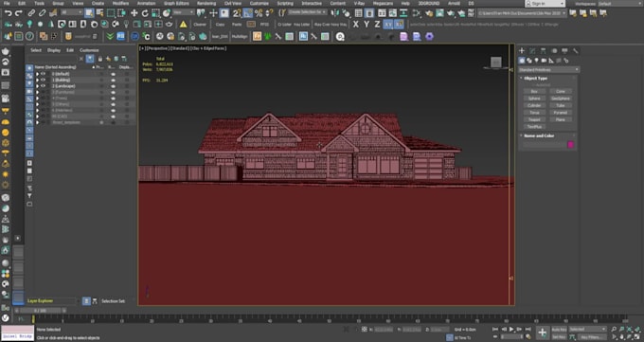The image size is (644, 342).
Task: Click the green double-chevron toolbar icon
Action: click(x=110, y=37)
